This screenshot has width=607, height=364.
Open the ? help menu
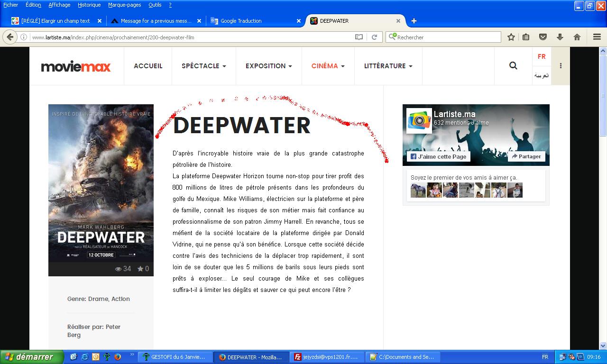point(170,5)
